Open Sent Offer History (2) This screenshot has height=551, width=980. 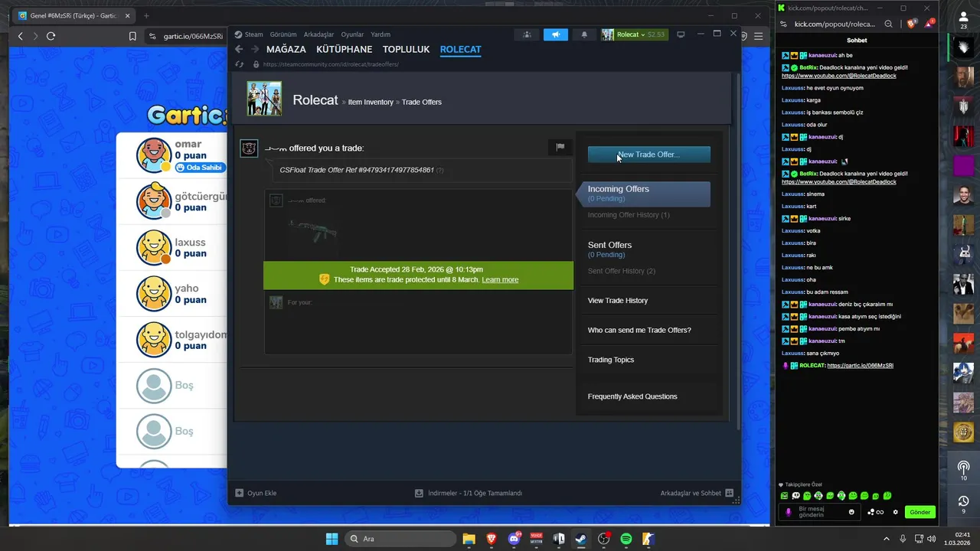[622, 271]
